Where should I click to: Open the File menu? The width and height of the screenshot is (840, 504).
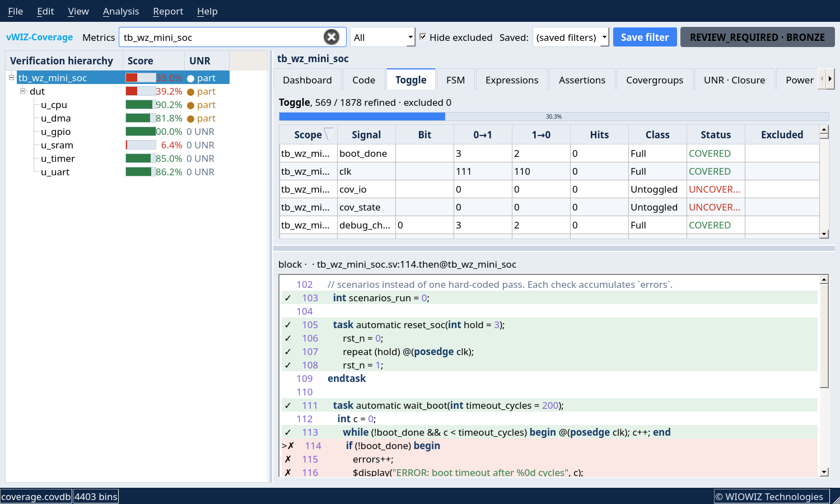coord(15,11)
